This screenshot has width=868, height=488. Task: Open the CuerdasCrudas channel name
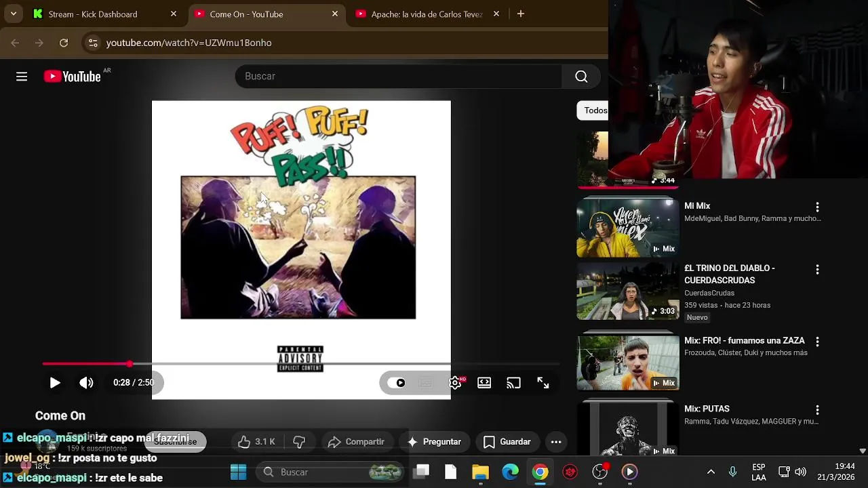709,293
